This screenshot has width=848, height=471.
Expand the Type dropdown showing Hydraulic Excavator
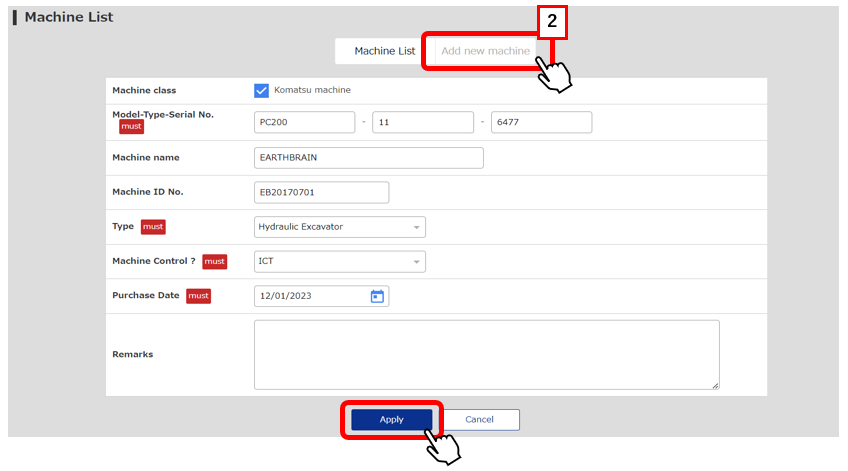point(339,227)
